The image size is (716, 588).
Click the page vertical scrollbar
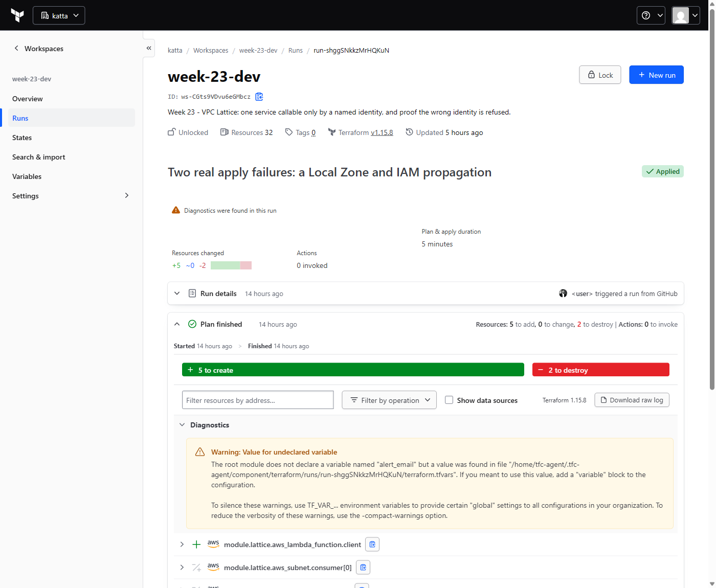click(x=712, y=199)
